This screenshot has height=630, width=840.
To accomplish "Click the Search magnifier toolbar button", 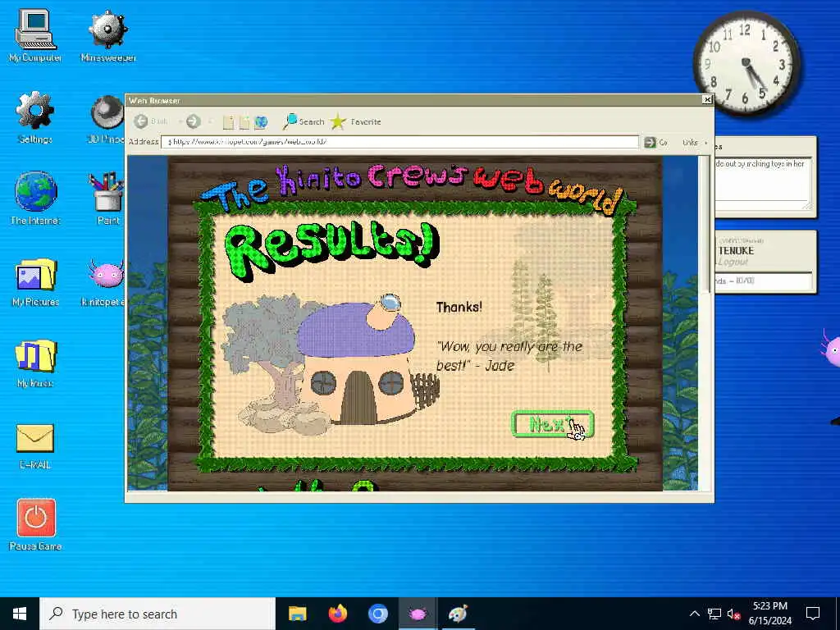I will point(304,121).
